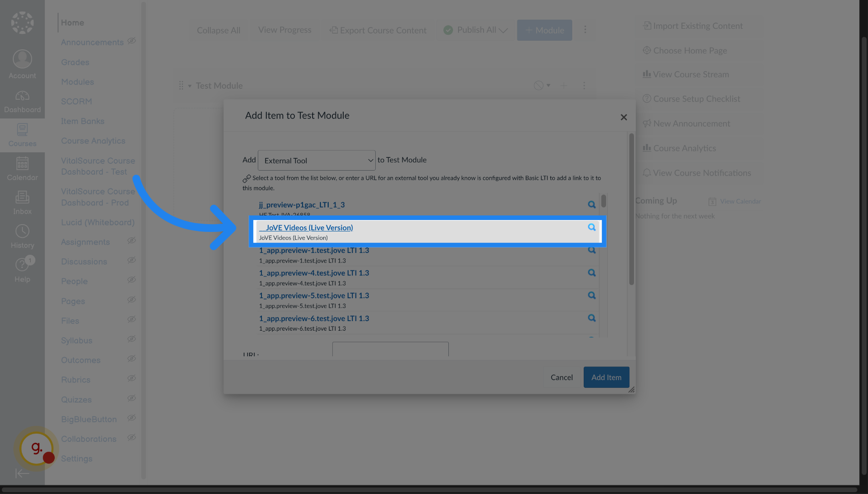Image resolution: width=868 pixels, height=494 pixels.
Task: Select the 1_app.preview-4.test.jove LTI 1.3 link
Action: coord(314,273)
